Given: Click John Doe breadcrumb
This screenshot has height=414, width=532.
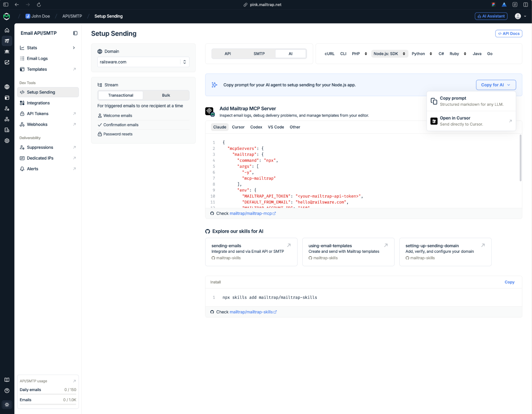Looking at the screenshot, I should coord(37,16).
